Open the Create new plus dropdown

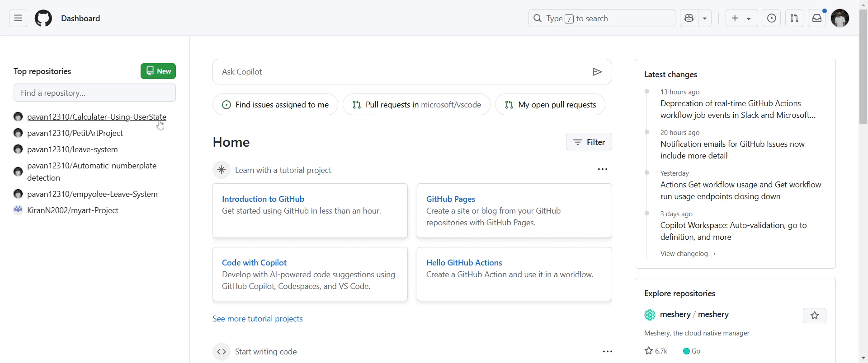[x=741, y=19]
